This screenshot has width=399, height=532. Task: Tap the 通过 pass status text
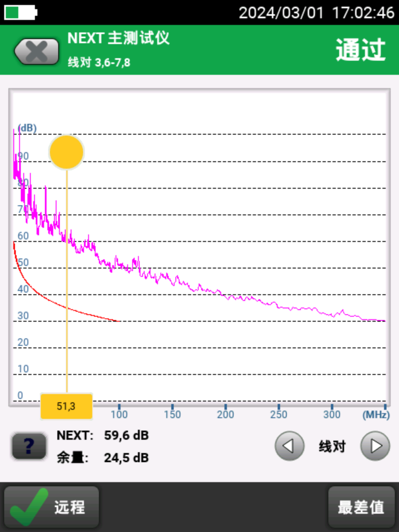pos(360,50)
